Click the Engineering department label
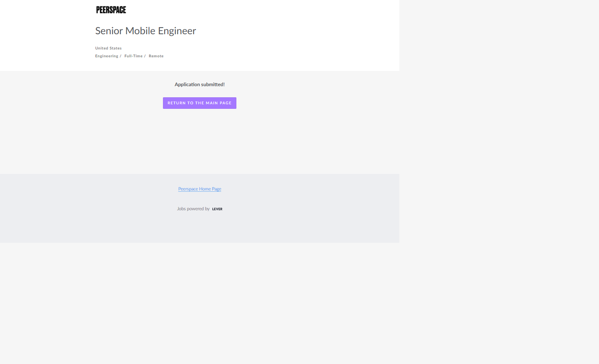The height and width of the screenshot is (364, 599). point(106,56)
